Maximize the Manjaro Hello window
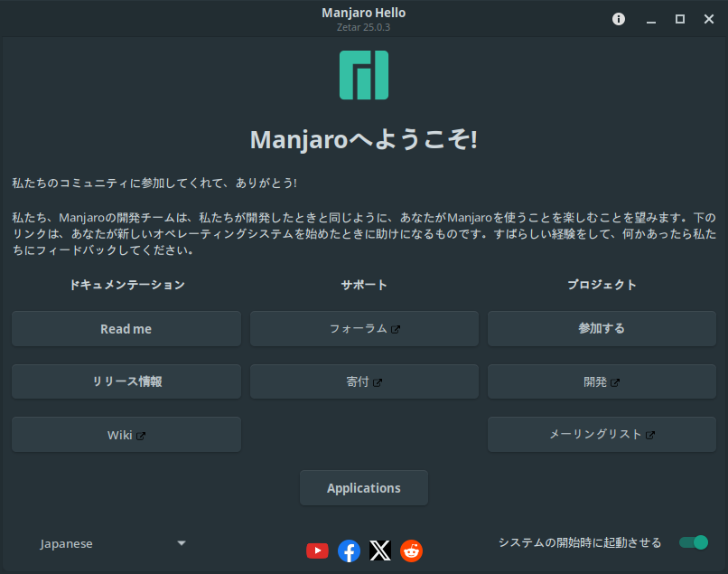This screenshot has height=574, width=728. (680, 19)
